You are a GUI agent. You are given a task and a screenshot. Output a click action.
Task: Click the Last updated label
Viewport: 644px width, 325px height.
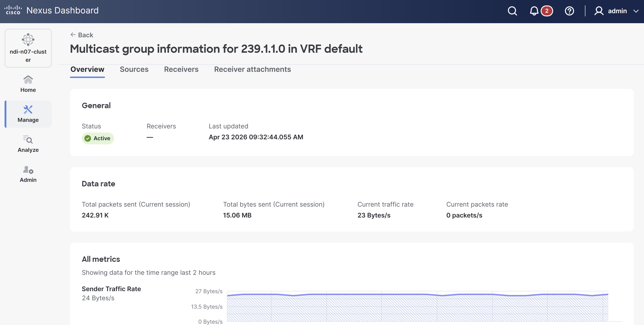(228, 126)
